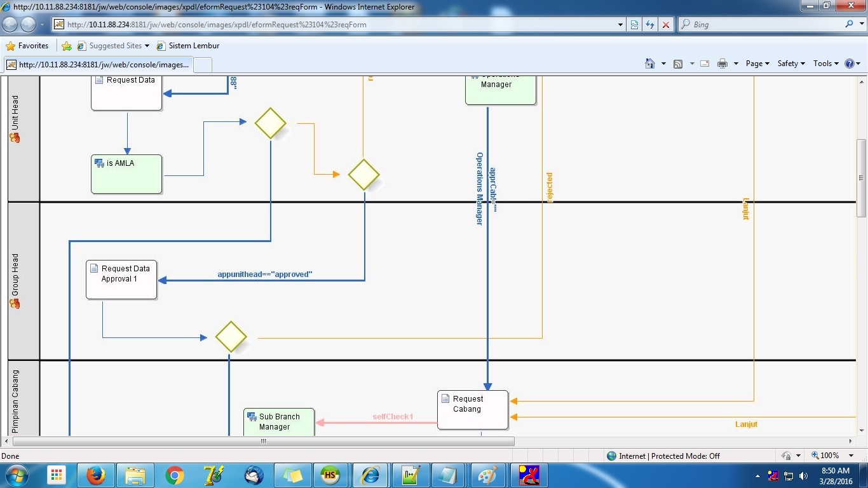Viewport: 868px width, 488px height.
Task: Click the horizontal scrollbar of the diagram
Action: pyautogui.click(x=263, y=441)
